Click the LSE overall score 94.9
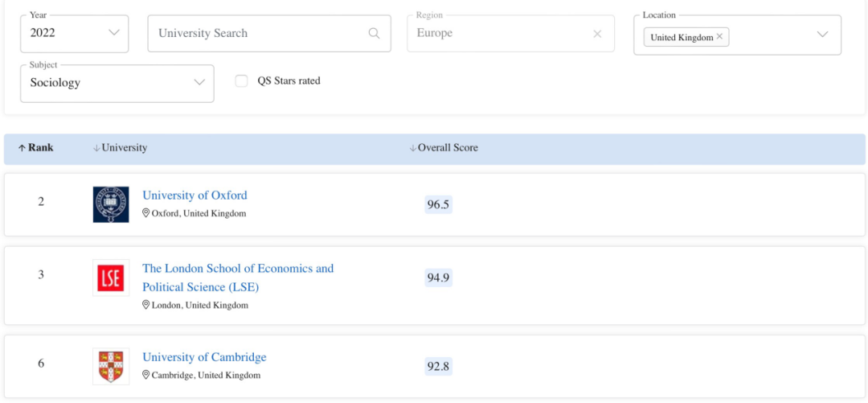Viewport: 868px width, 403px height. pos(439,278)
